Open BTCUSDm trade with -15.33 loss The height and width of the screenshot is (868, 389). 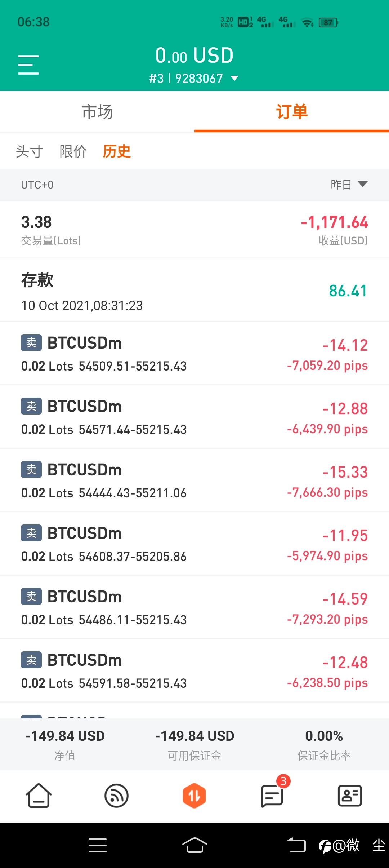[x=194, y=480]
